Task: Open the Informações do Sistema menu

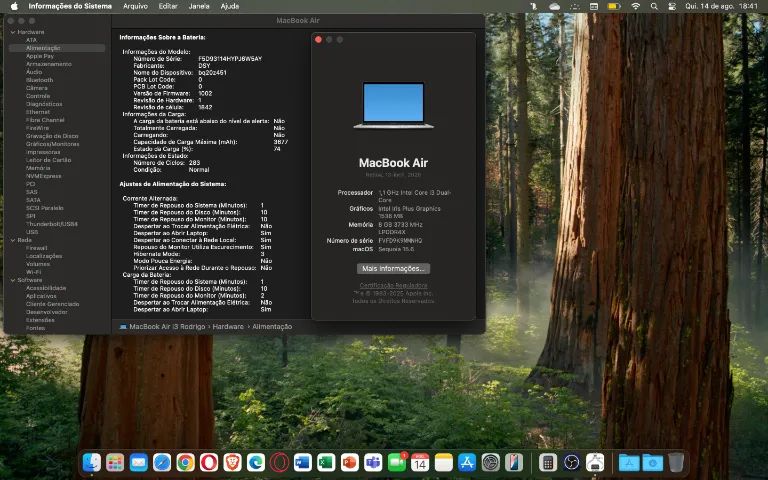Action: pyautogui.click(x=70, y=6)
